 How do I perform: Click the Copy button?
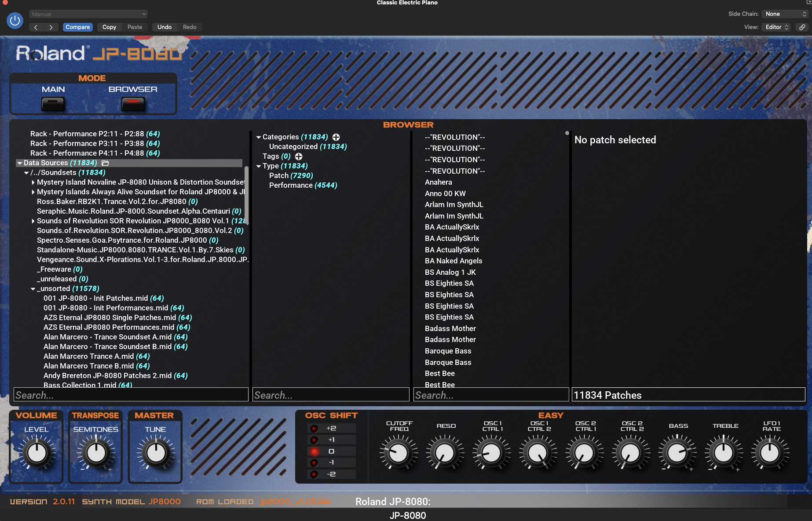click(x=109, y=27)
